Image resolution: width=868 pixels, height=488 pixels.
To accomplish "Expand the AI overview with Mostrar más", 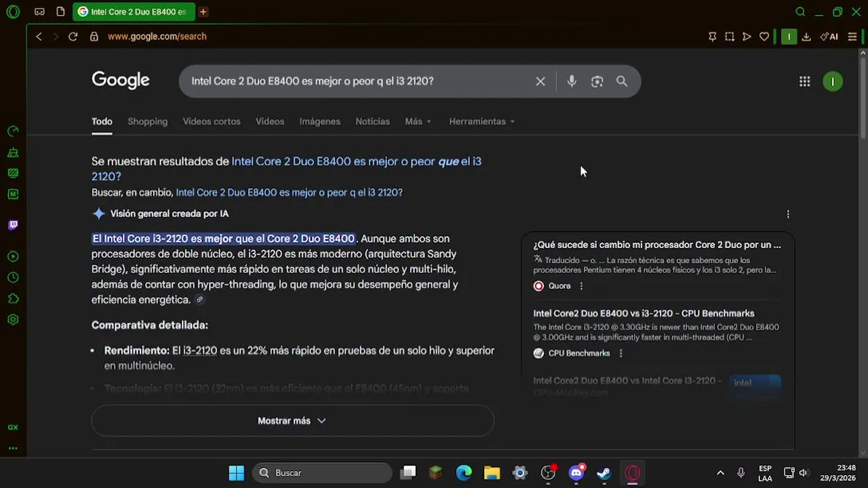I will [x=292, y=421].
